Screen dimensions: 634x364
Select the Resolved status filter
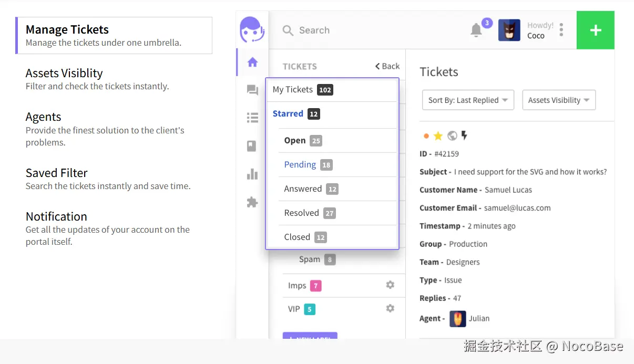(337, 213)
